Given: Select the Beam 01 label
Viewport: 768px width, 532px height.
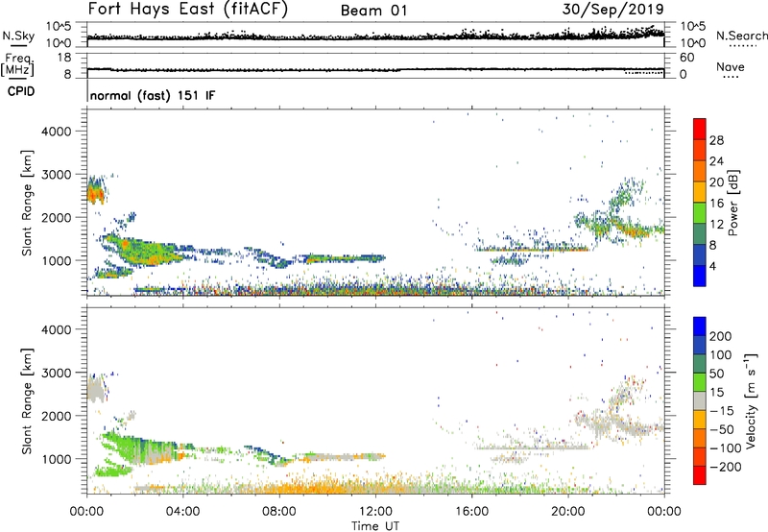Looking at the screenshot, I should (x=373, y=11).
